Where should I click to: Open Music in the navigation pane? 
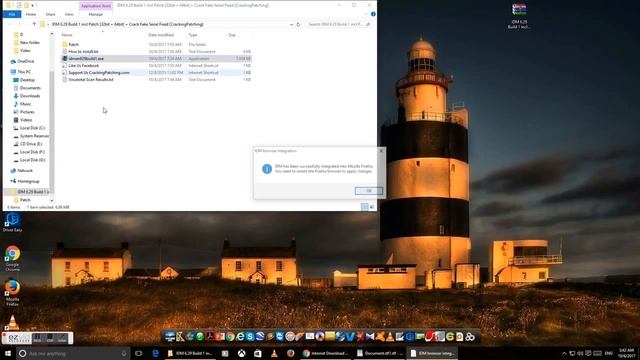point(25,104)
